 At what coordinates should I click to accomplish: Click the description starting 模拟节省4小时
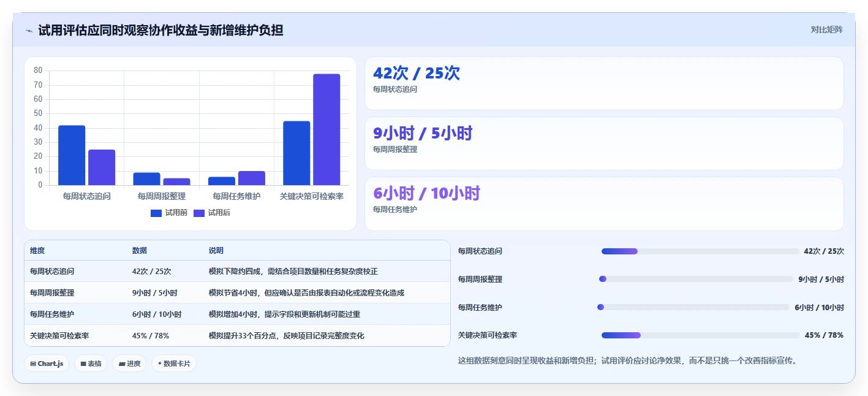coord(306,292)
